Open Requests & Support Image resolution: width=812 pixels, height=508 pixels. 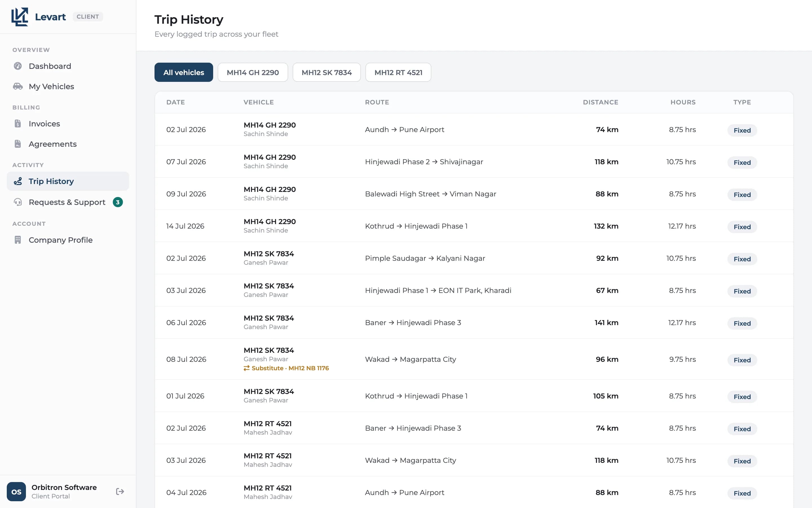(x=68, y=202)
